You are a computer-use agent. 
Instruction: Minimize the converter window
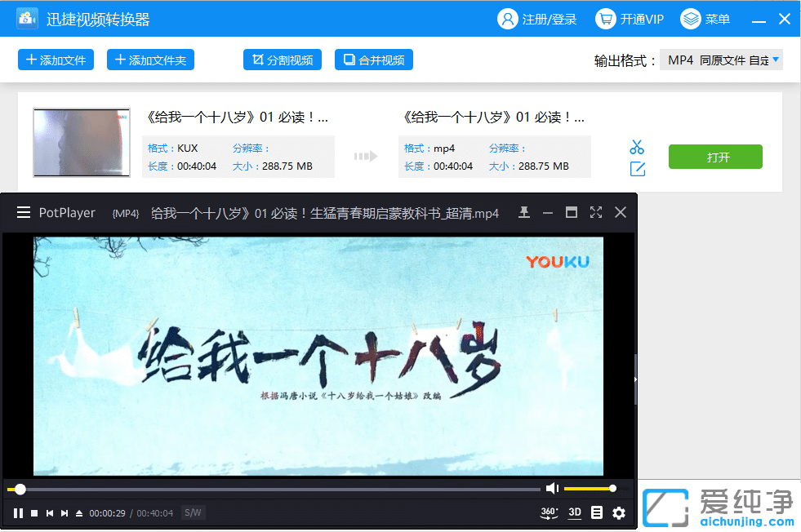(x=759, y=20)
